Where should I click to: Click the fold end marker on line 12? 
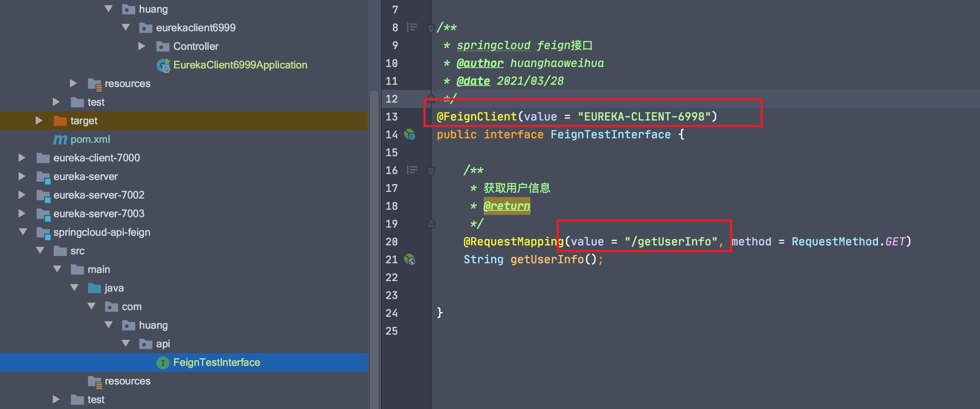click(x=431, y=99)
